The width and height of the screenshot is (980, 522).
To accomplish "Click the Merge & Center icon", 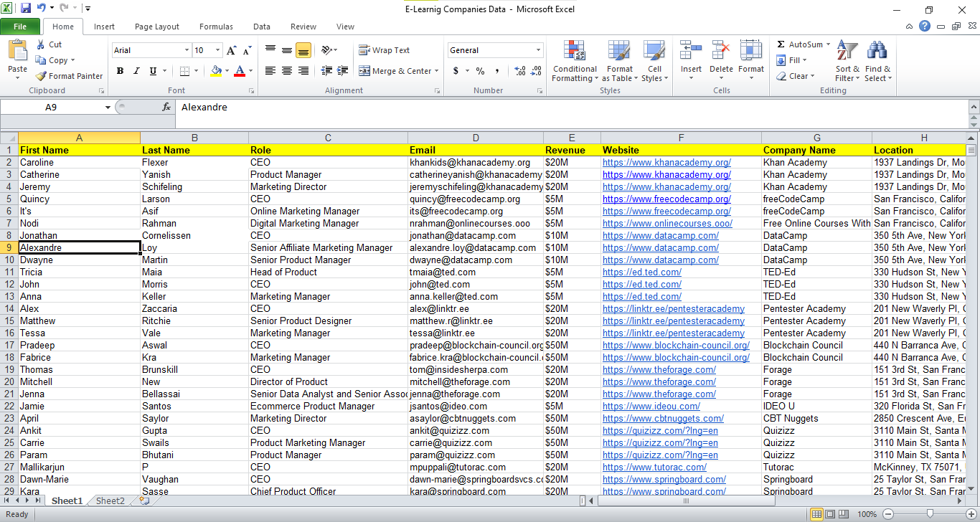I will 364,71.
